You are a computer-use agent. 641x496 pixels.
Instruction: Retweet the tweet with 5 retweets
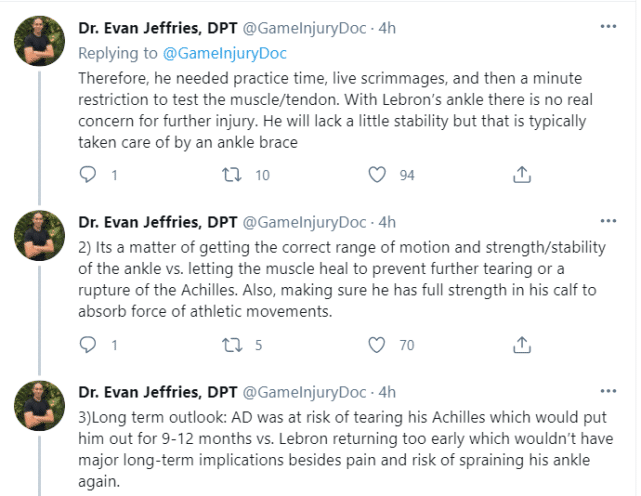229,346
